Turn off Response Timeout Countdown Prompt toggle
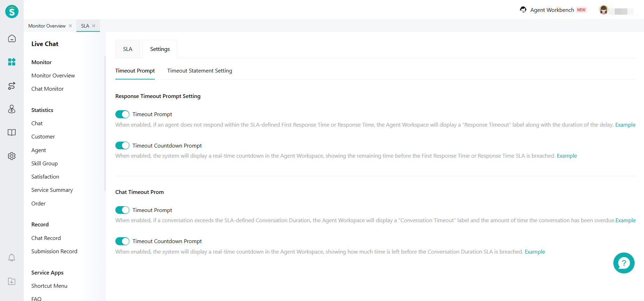 (122, 145)
